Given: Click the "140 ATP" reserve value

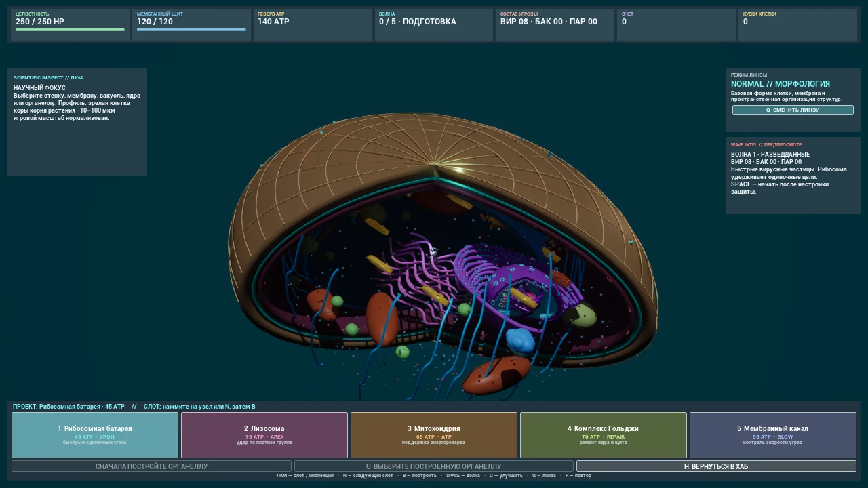Looking at the screenshot, I should coord(273,22).
